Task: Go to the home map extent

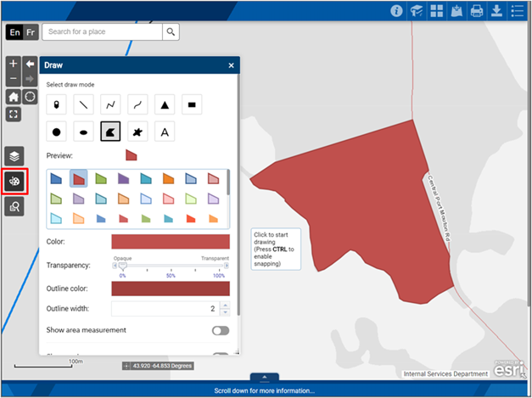Action: [x=14, y=97]
